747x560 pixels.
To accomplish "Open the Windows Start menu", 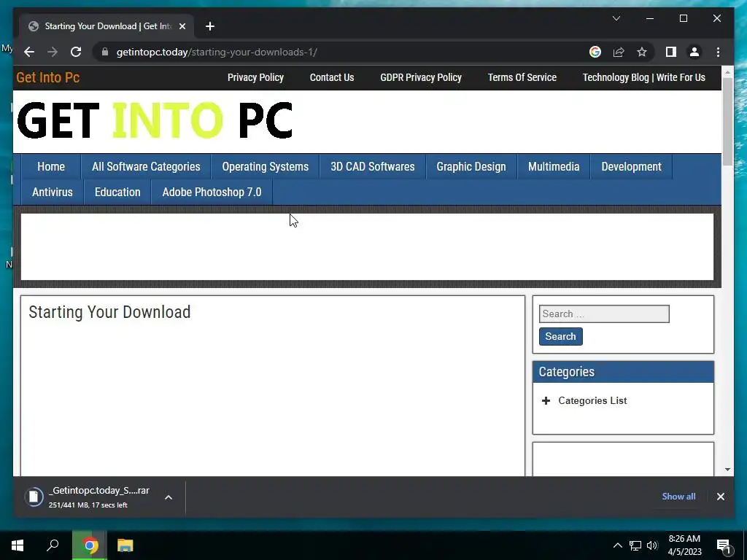I will point(18,545).
